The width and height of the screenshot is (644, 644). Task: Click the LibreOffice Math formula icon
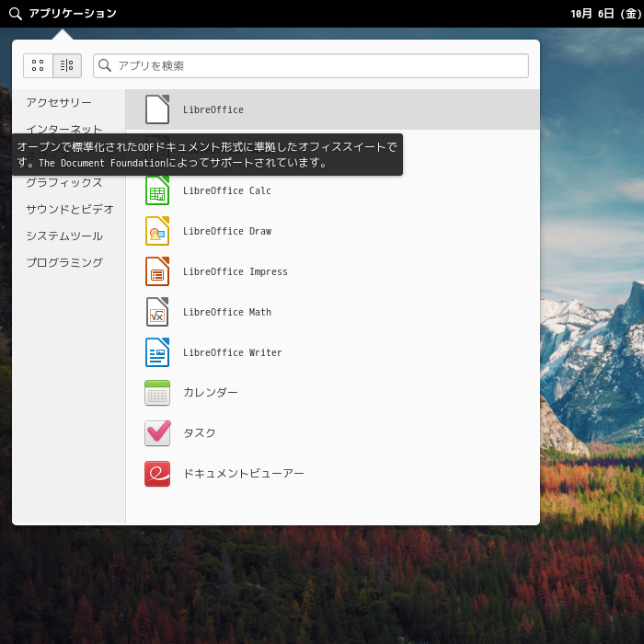point(157,312)
